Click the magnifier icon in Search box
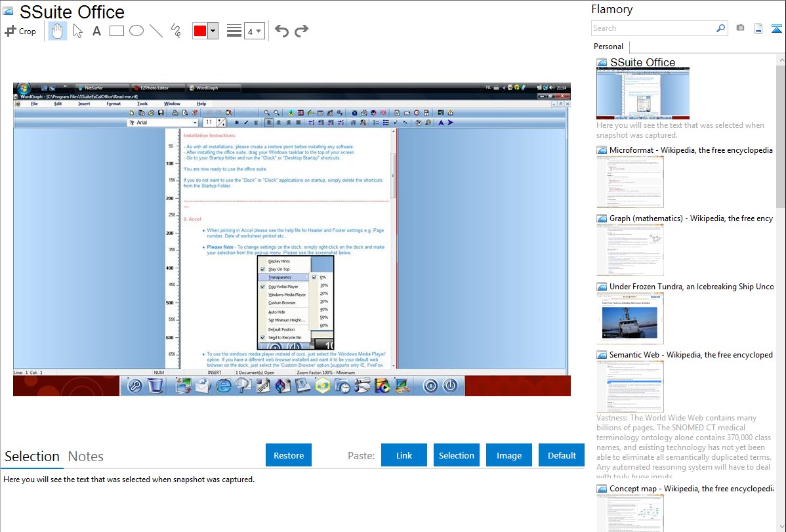786x532 pixels. pos(720,28)
